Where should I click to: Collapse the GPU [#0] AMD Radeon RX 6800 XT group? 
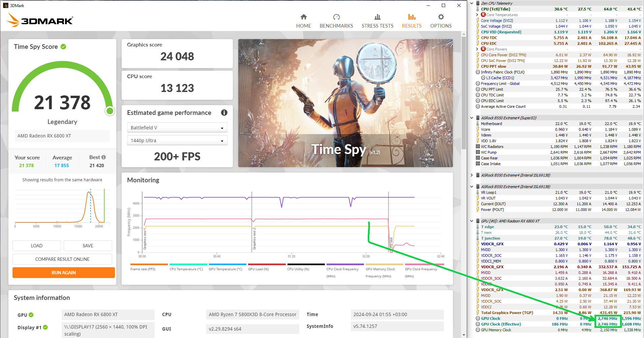(472, 221)
